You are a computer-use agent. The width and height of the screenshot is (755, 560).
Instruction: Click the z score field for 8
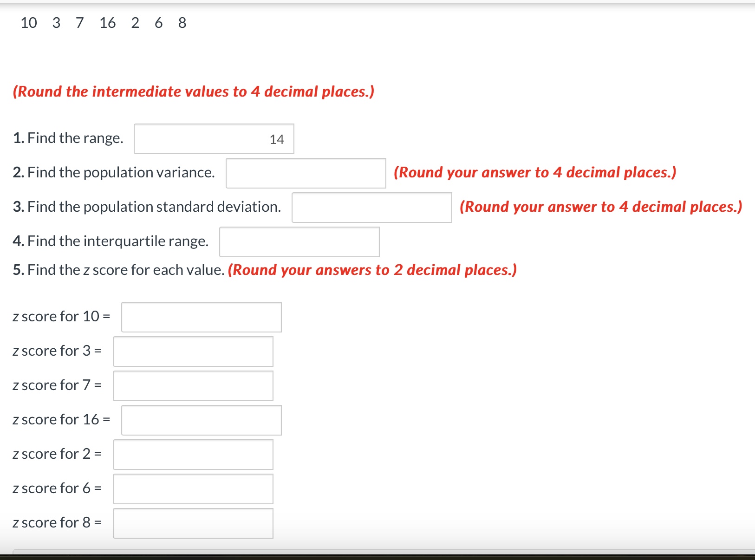click(x=192, y=523)
